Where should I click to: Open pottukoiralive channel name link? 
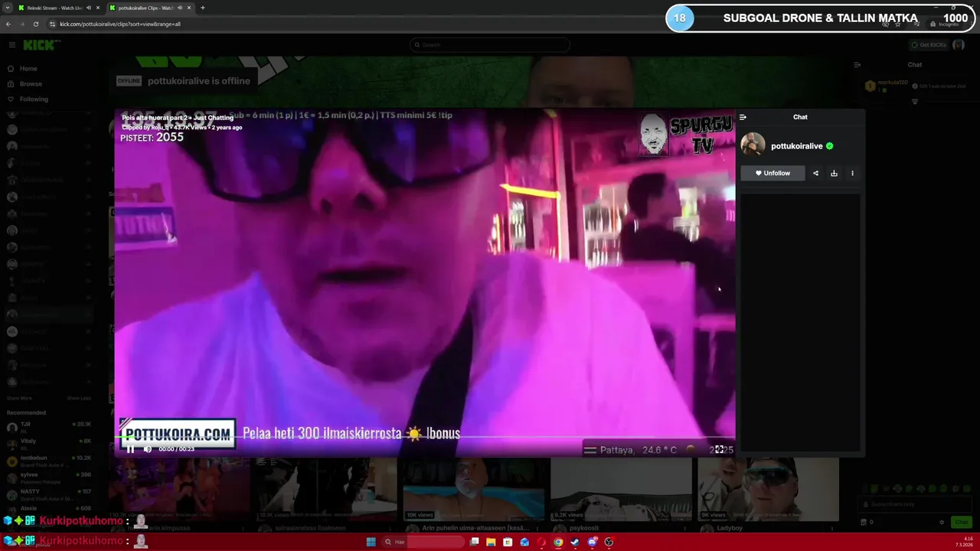pyautogui.click(x=796, y=146)
